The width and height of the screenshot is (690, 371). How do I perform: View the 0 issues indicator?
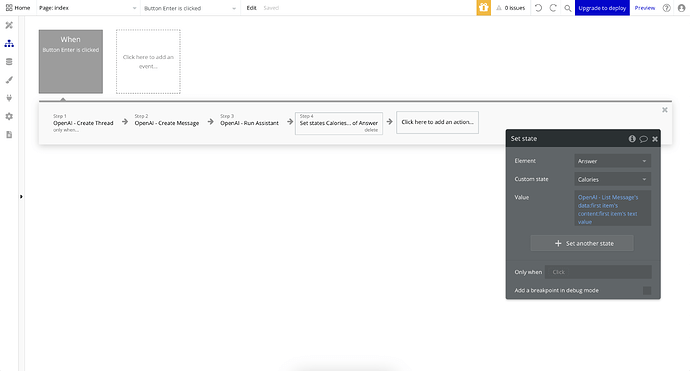[510, 8]
